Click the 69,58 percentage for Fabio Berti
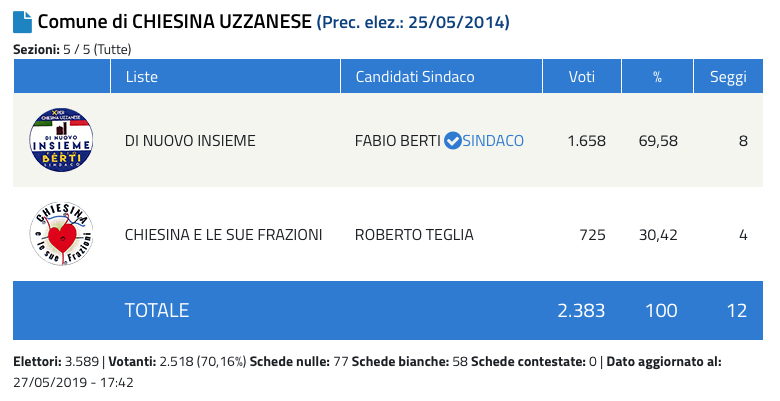780x401 pixels. [658, 141]
